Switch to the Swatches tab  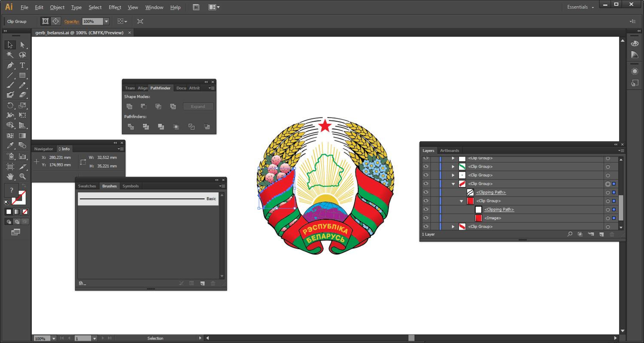[87, 186]
